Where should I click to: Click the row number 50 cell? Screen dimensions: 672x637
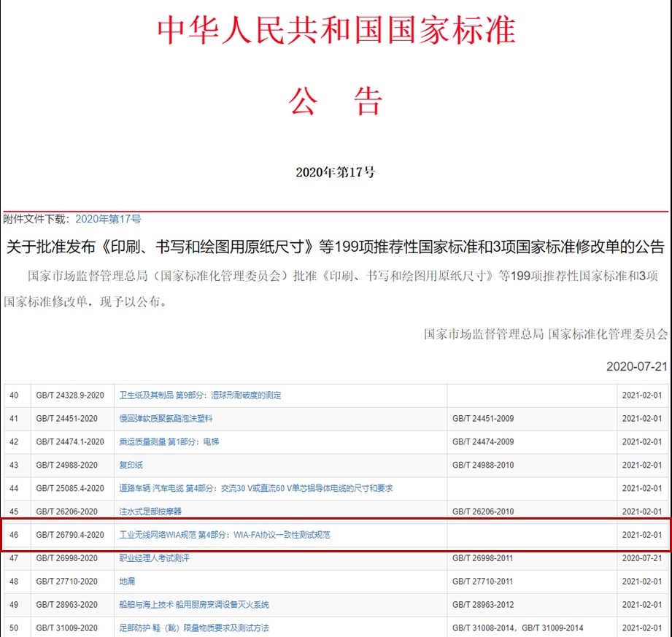(x=15, y=628)
